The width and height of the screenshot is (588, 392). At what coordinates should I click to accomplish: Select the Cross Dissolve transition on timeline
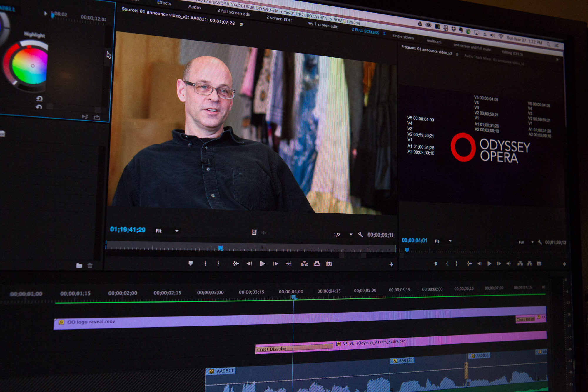tap(294, 348)
